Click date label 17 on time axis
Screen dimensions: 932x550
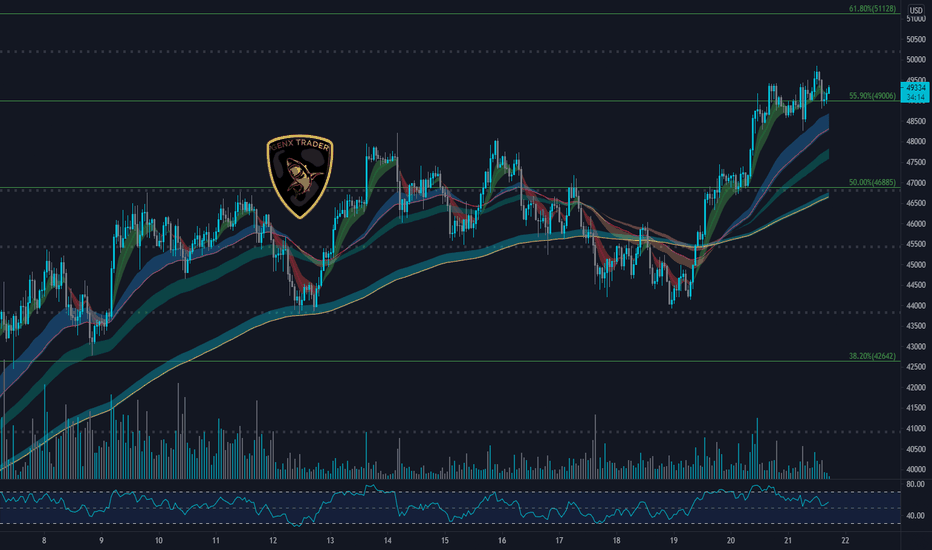click(x=559, y=541)
